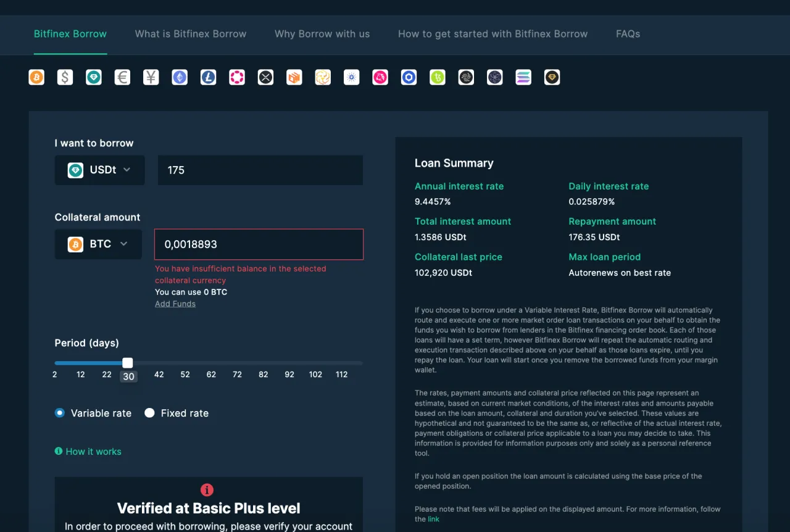
Task: Click the 102,920 USDt collateral price
Action: coord(443,272)
